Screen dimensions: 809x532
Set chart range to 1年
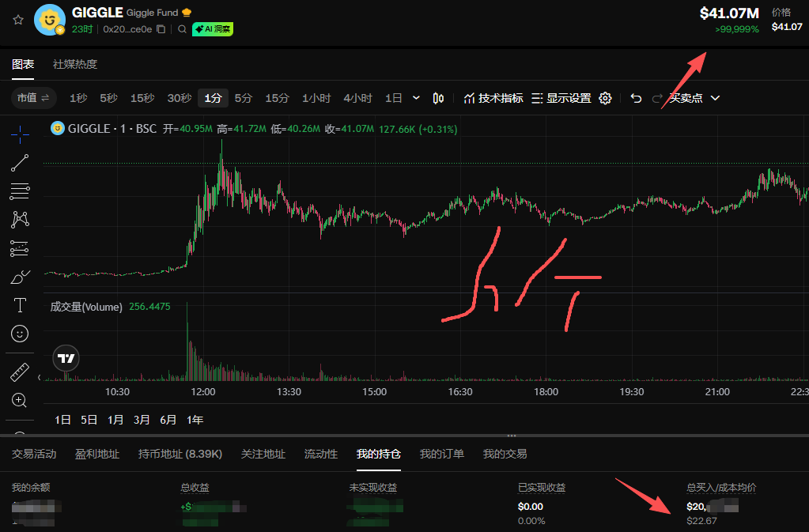pyautogui.click(x=195, y=420)
